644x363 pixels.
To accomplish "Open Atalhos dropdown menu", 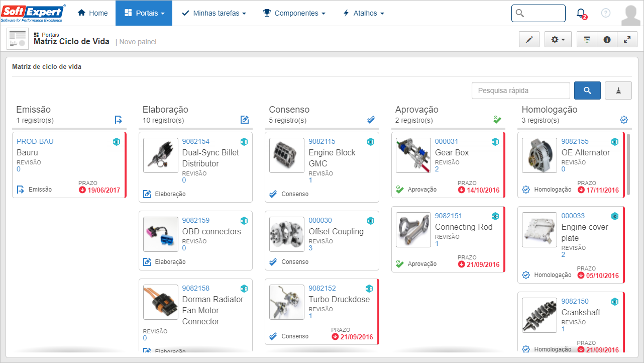I will coord(364,13).
